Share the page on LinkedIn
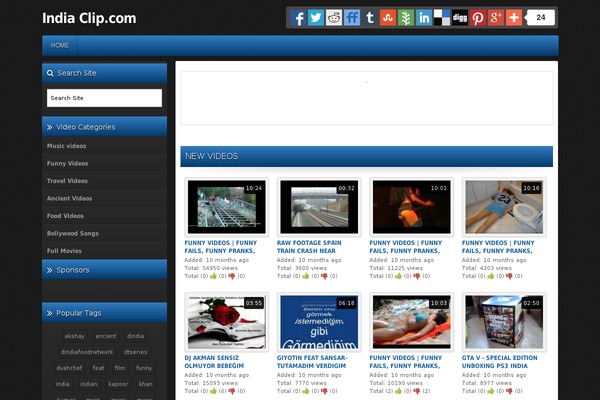The image size is (600, 400). [x=424, y=18]
